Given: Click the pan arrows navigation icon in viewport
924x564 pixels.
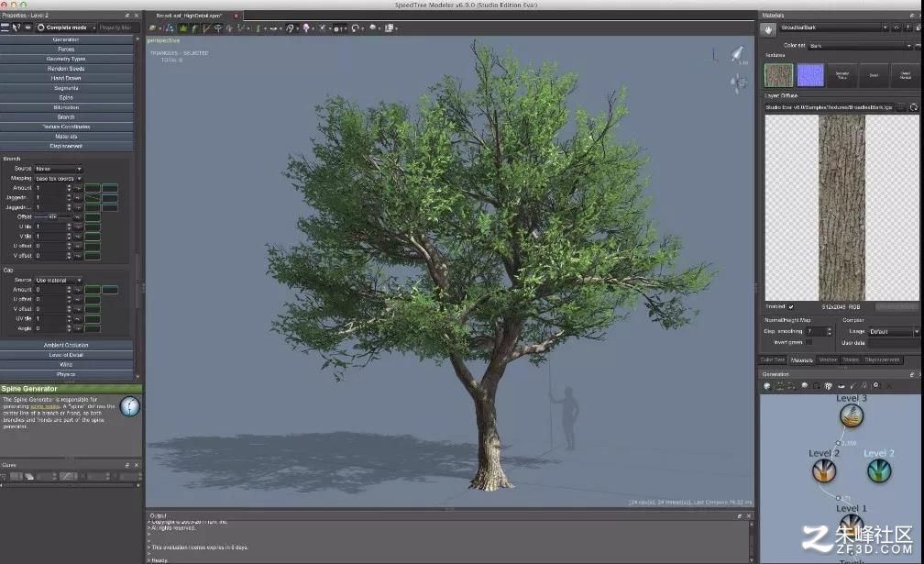Looking at the screenshot, I should [738, 83].
